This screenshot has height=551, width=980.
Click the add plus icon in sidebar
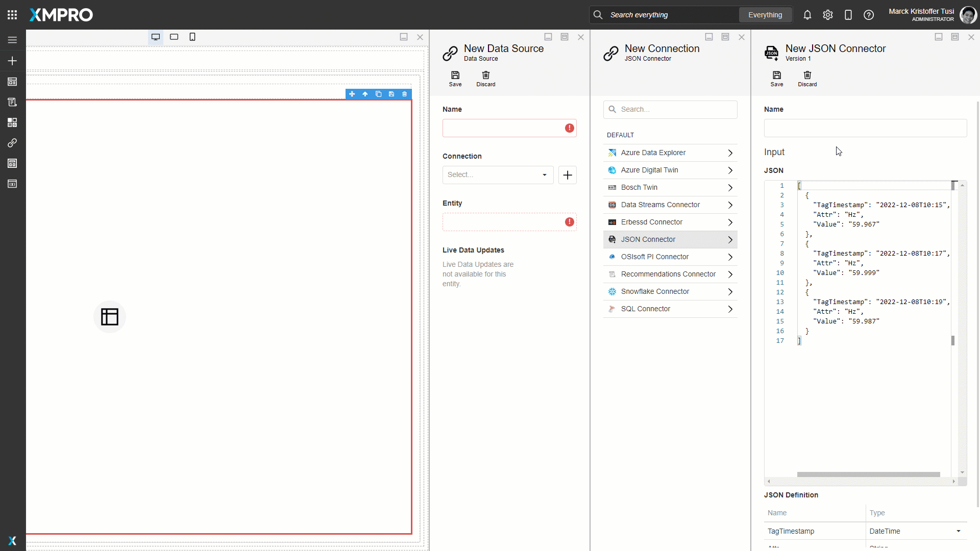(x=12, y=61)
